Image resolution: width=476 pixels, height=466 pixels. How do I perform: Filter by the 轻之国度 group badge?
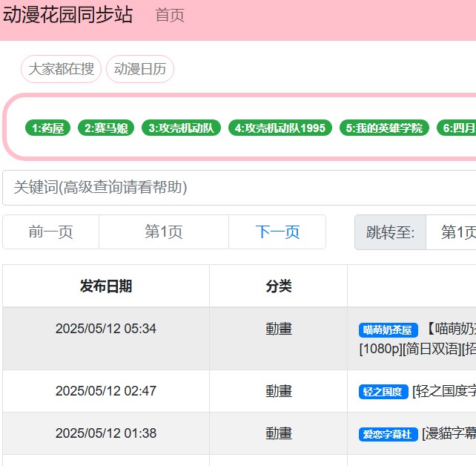383,392
